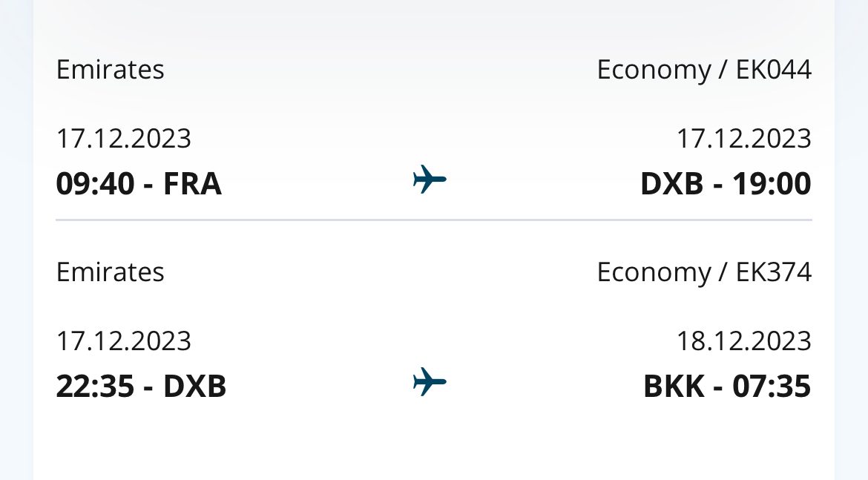Tap the arrival date above DXB - 19:00

tap(743, 139)
